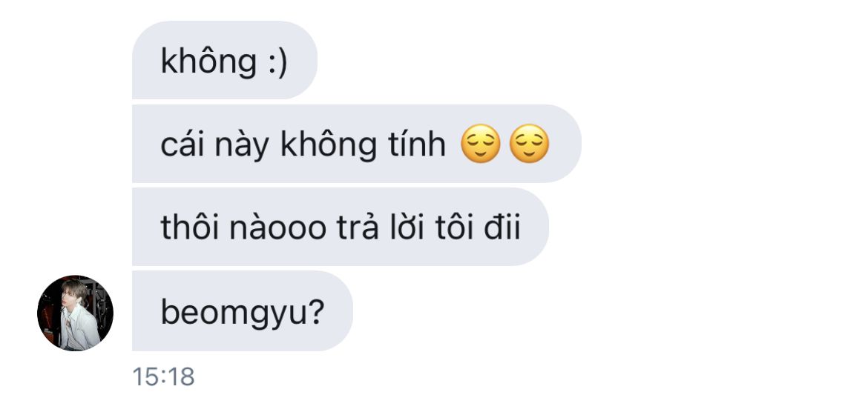Click the ":)" smiley text in first message
Image resolution: width=868 pixels, height=412 pixels.
[x=278, y=61]
